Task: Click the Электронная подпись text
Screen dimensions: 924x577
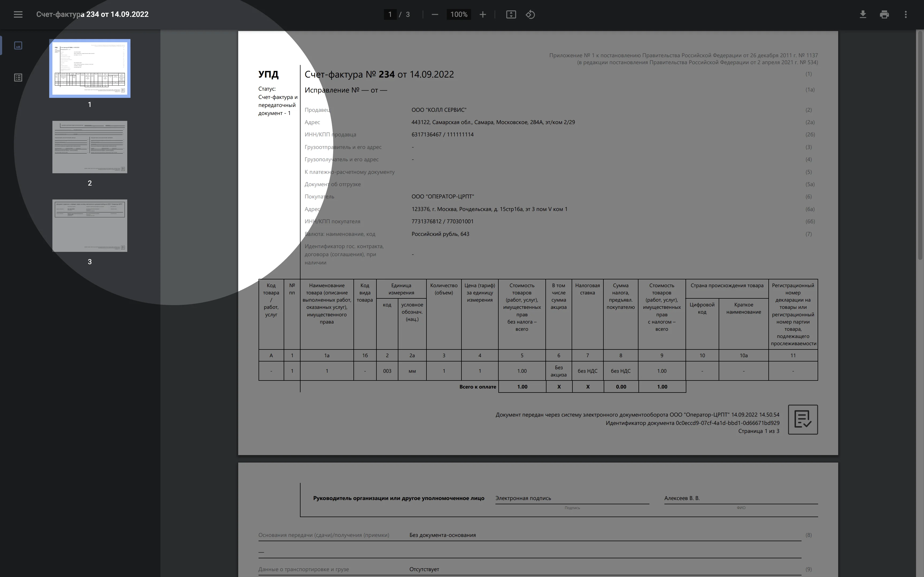Action: (523, 498)
